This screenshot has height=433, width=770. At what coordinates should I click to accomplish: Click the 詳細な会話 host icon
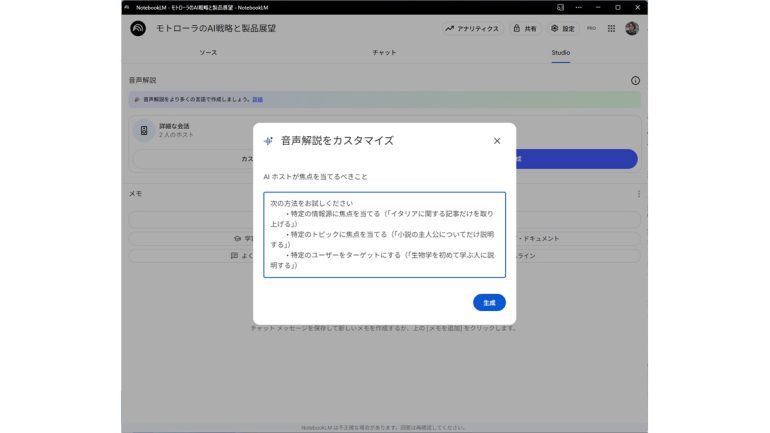click(144, 131)
